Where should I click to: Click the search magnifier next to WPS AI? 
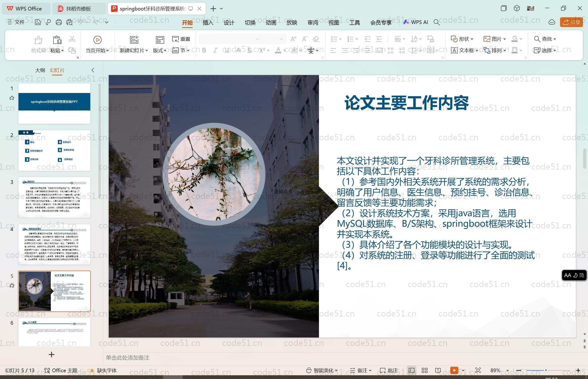(437, 22)
